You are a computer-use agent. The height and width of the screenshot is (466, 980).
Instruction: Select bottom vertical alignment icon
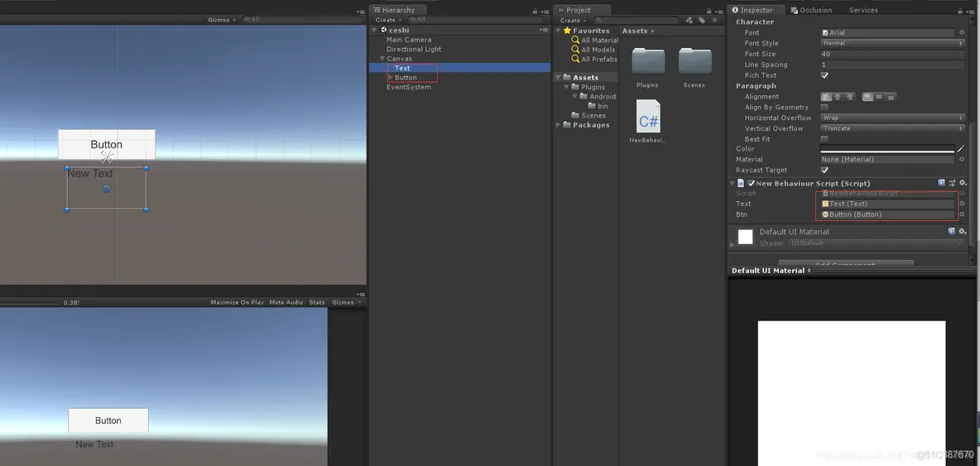(x=891, y=97)
